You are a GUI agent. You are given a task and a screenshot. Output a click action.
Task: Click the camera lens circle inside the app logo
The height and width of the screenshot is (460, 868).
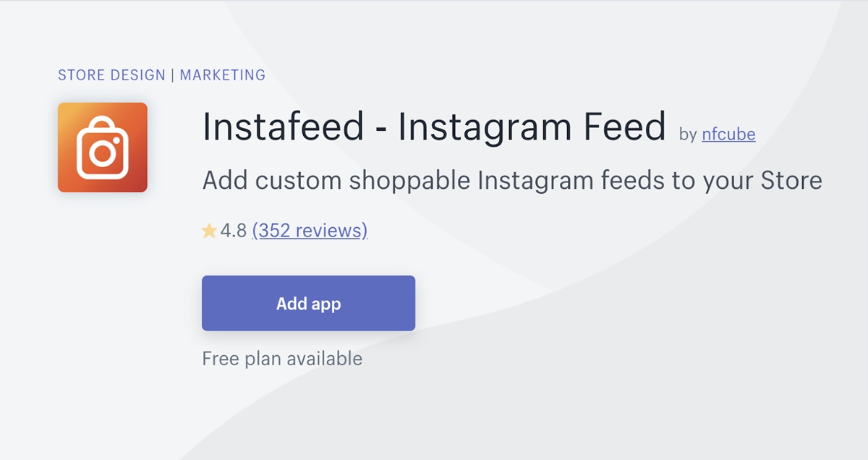(103, 153)
